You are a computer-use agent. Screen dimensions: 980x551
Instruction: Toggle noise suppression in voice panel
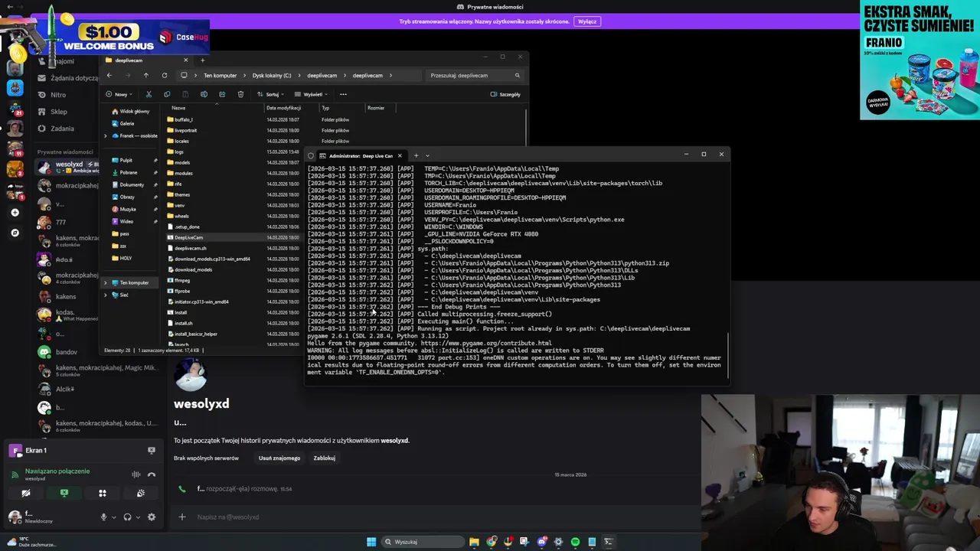136,474
